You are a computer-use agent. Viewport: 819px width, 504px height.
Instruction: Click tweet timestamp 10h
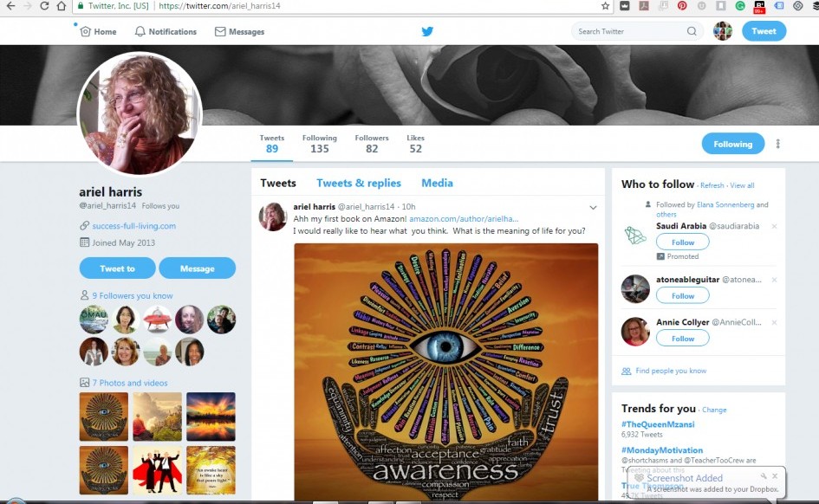tap(408, 207)
